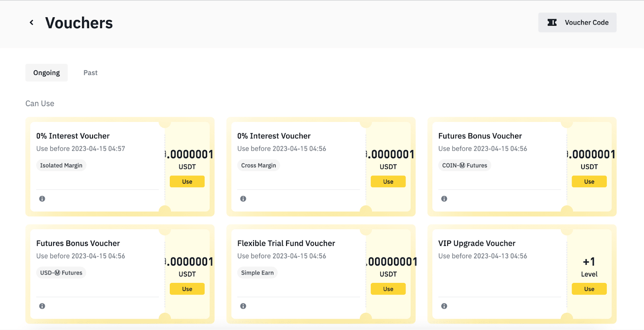The image size is (644, 330).
Task: Use the COIN-M Futures bonus voucher
Action: [x=589, y=181]
